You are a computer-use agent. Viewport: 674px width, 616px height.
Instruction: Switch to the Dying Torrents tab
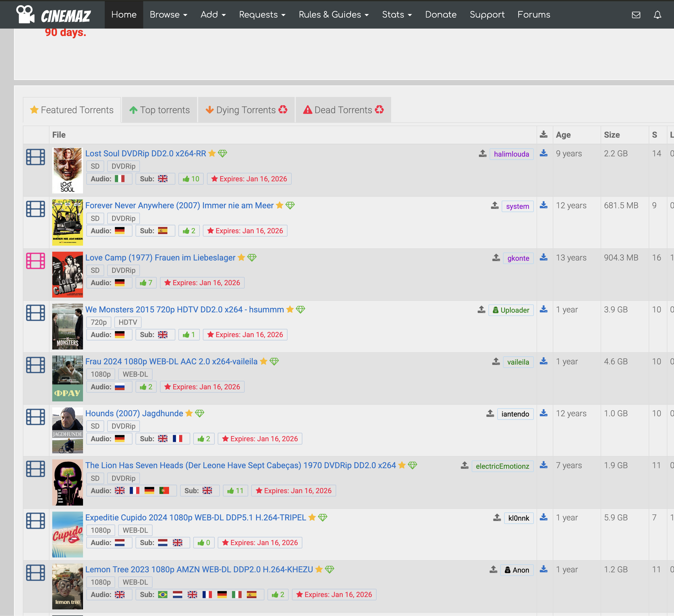point(246,110)
